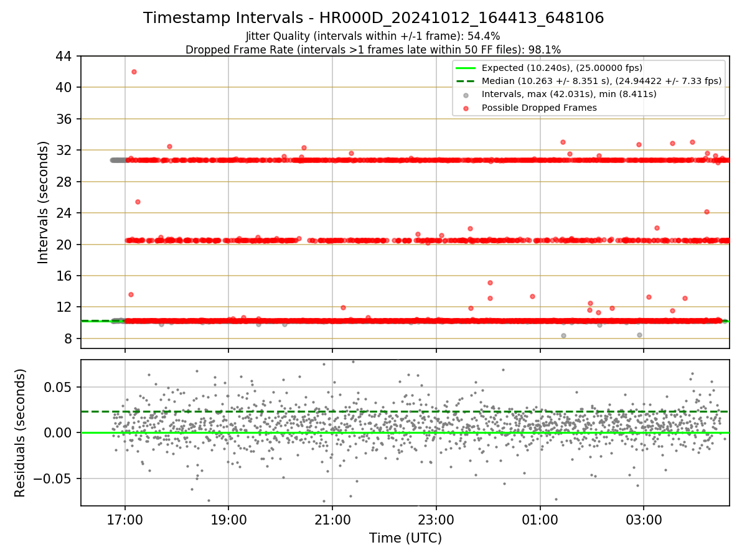Click the red dot marker in legend
The width and height of the screenshot is (747, 560).
coord(466,108)
